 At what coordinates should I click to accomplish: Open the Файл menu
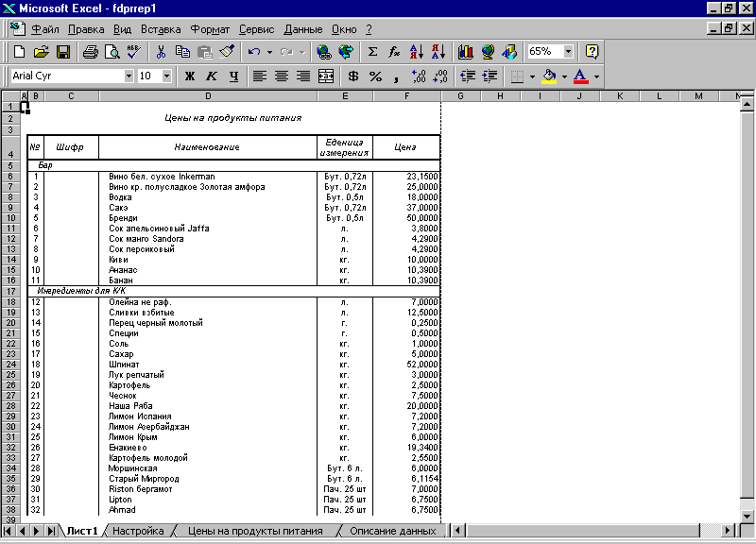click(x=44, y=29)
